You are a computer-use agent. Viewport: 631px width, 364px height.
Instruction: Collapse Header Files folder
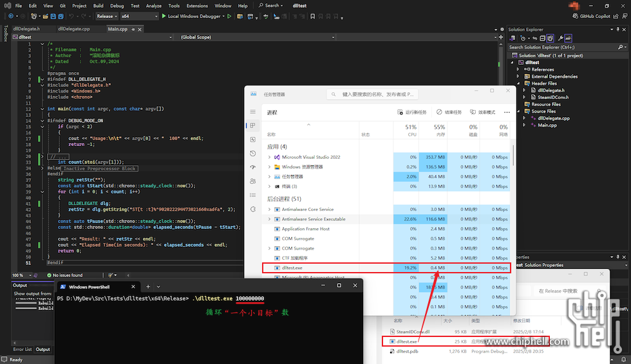point(518,84)
